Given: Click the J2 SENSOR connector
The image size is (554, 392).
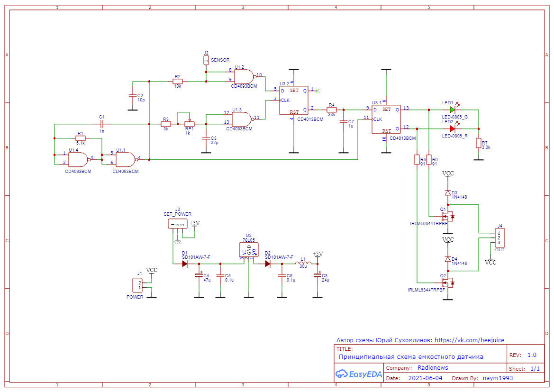Looking at the screenshot, I should 206,60.
